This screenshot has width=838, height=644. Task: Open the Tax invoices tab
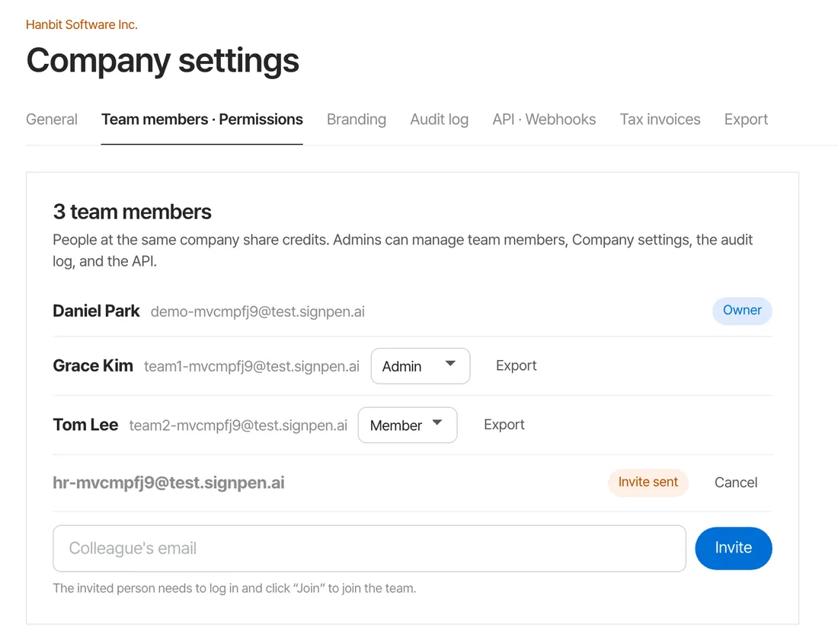[x=660, y=119]
